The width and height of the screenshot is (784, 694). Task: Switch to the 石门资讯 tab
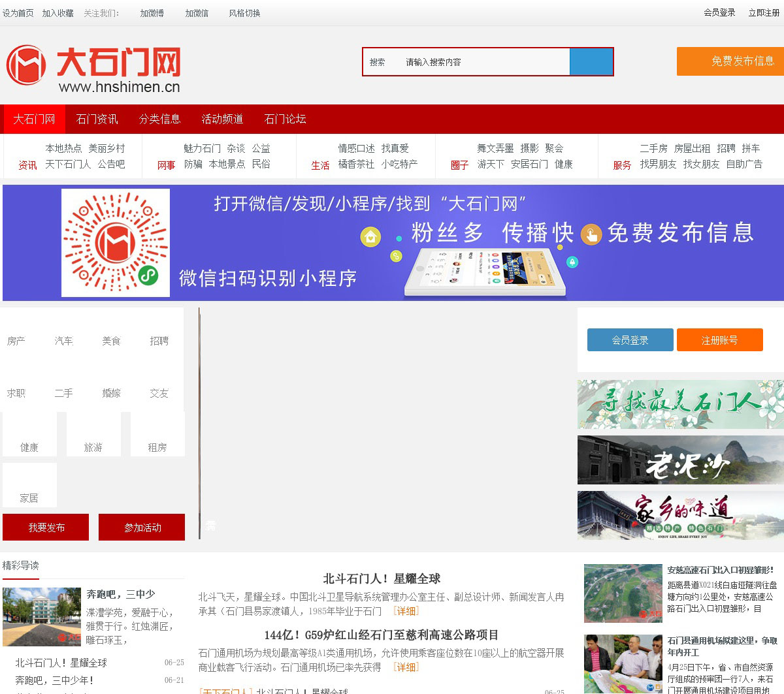[x=97, y=119]
